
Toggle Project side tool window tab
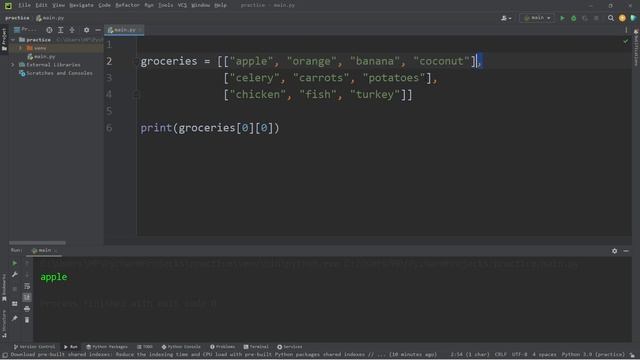point(4,40)
